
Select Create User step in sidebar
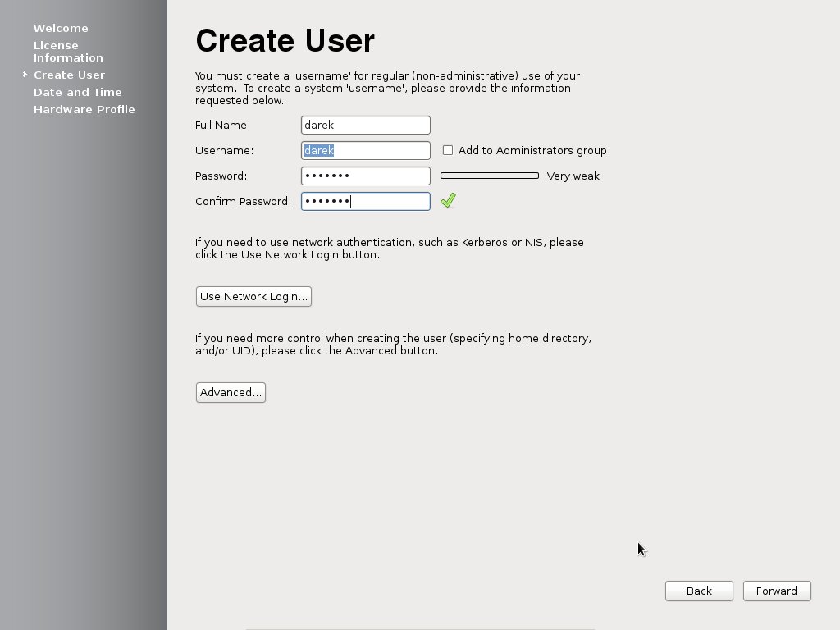point(69,75)
